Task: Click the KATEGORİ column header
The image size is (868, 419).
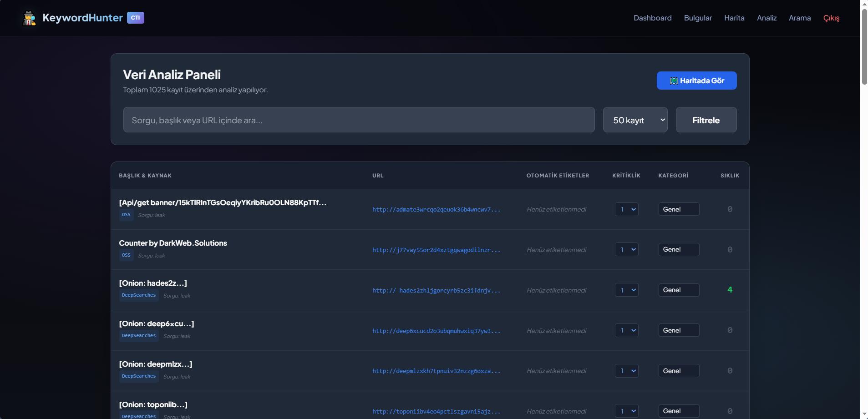Action: [673, 176]
